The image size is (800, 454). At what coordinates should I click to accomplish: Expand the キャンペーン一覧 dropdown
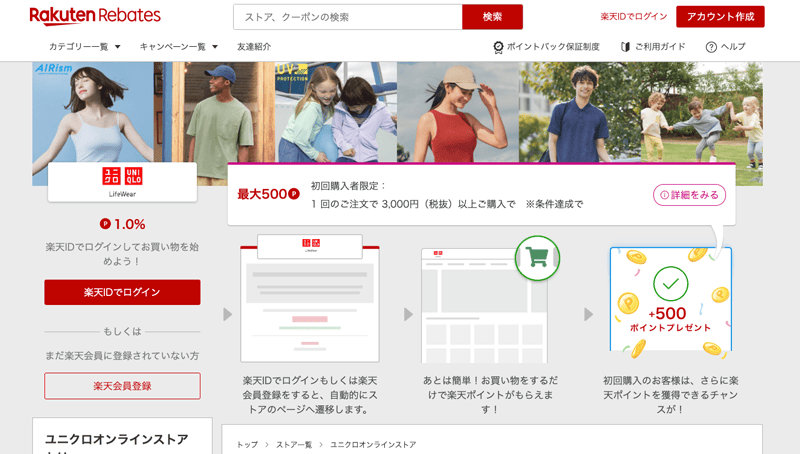point(179,46)
